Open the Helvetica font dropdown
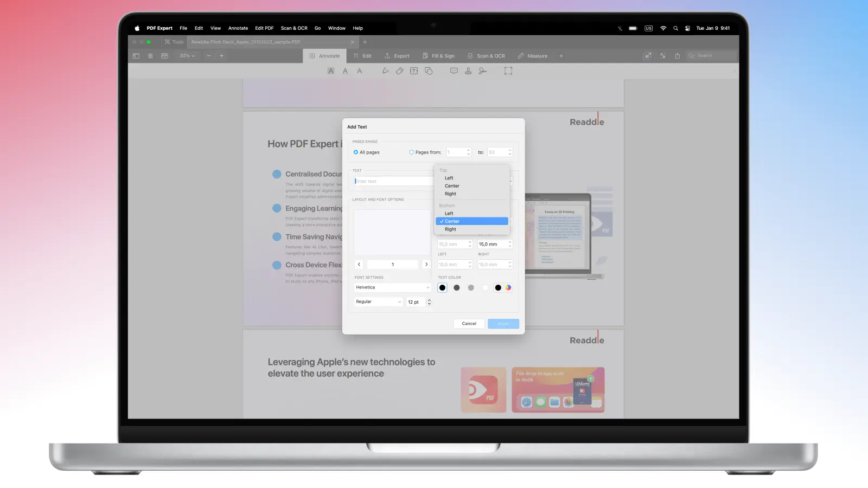Image resolution: width=868 pixels, height=488 pixels. 392,287
